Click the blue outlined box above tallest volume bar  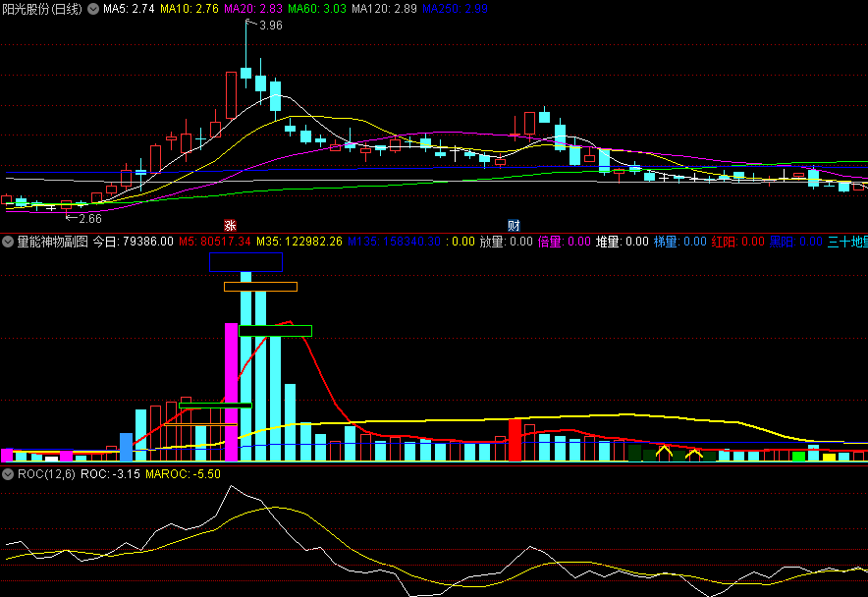245,262
